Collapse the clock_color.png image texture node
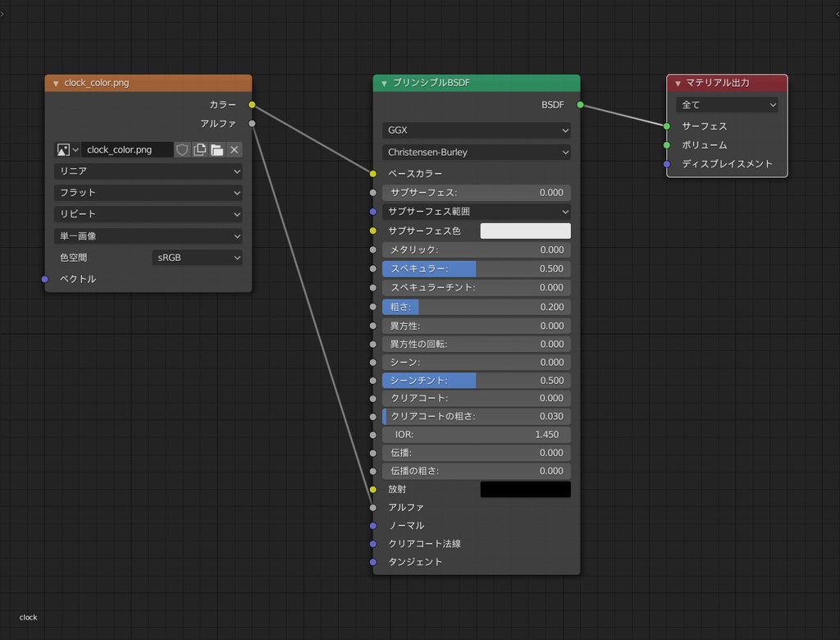The width and height of the screenshot is (840, 640). pyautogui.click(x=56, y=83)
